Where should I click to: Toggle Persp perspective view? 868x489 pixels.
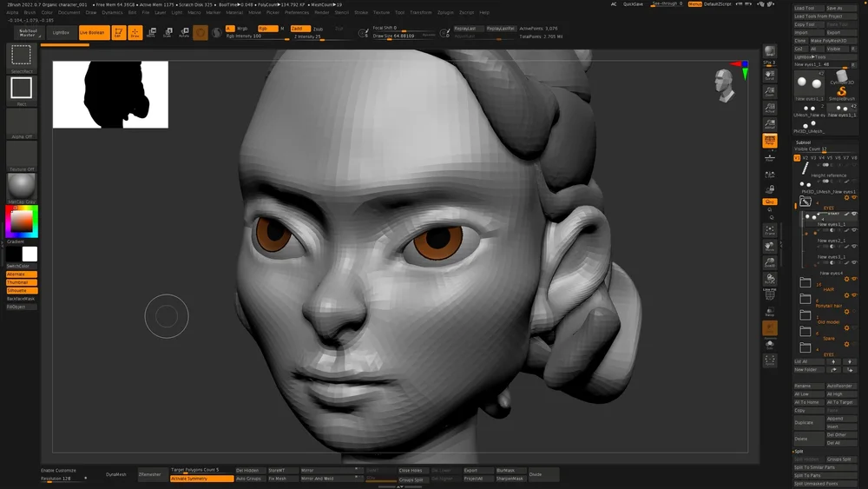[x=769, y=141]
